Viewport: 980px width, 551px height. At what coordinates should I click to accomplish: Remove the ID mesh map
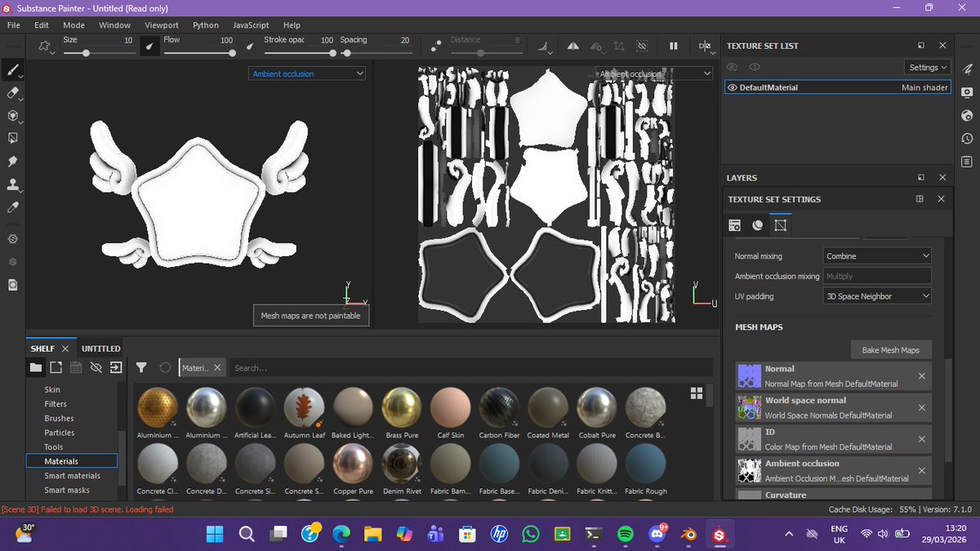pyautogui.click(x=921, y=439)
